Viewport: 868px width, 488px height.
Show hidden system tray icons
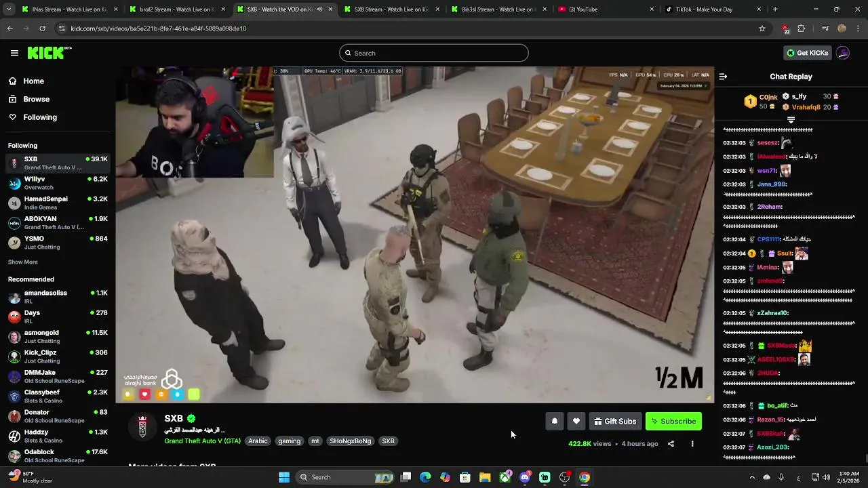pyautogui.click(x=751, y=477)
